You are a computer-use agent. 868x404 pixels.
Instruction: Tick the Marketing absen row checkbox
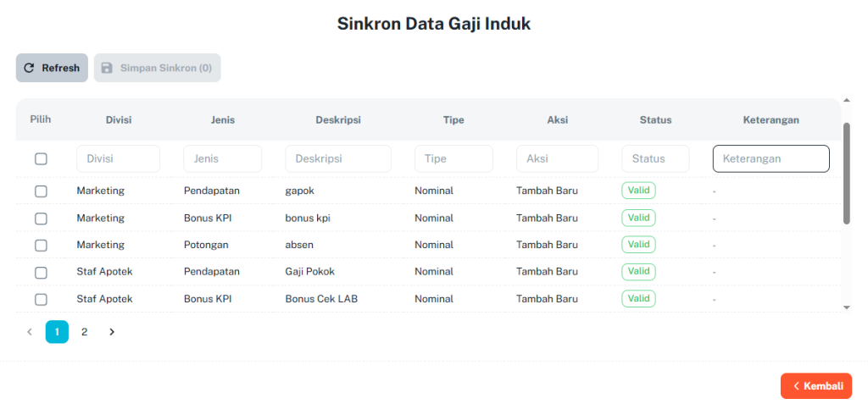(x=41, y=245)
